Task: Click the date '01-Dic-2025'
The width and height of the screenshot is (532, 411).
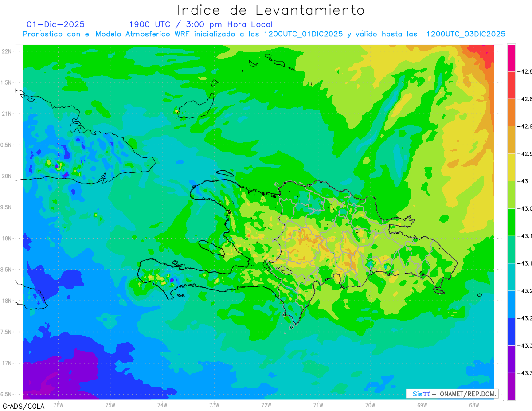Action: point(55,24)
